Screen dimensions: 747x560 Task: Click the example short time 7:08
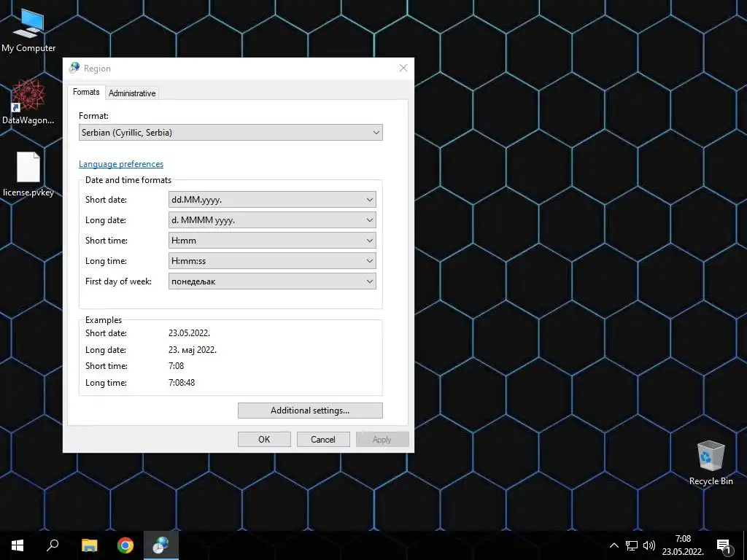[x=177, y=366]
